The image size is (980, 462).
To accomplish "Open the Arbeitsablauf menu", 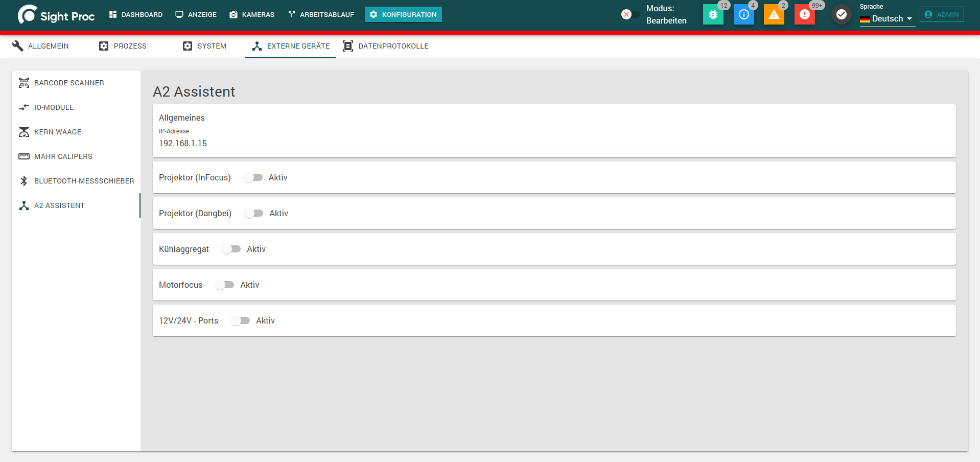I will click(321, 14).
